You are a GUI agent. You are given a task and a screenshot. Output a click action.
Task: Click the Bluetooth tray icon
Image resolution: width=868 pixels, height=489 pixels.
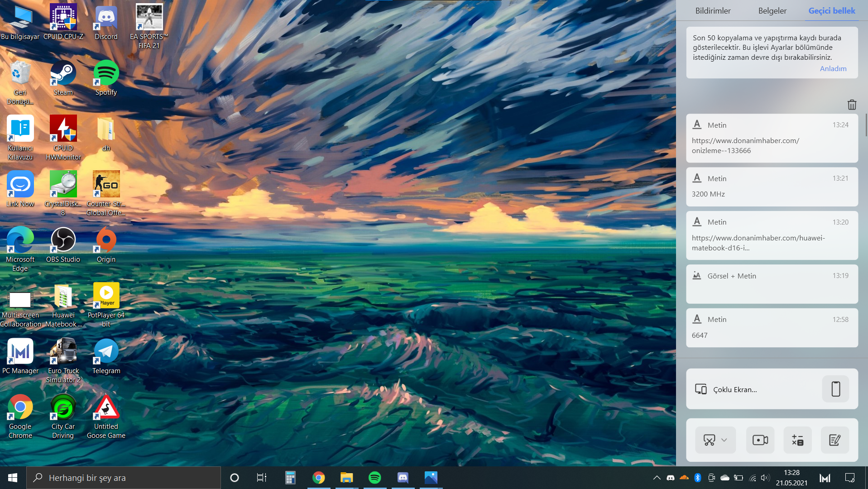pyautogui.click(x=698, y=478)
